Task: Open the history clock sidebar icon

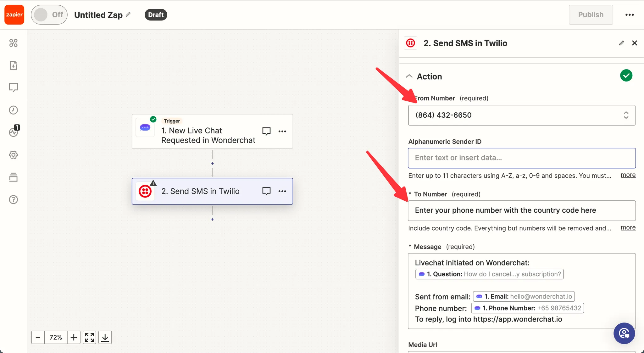Action: pyautogui.click(x=13, y=110)
